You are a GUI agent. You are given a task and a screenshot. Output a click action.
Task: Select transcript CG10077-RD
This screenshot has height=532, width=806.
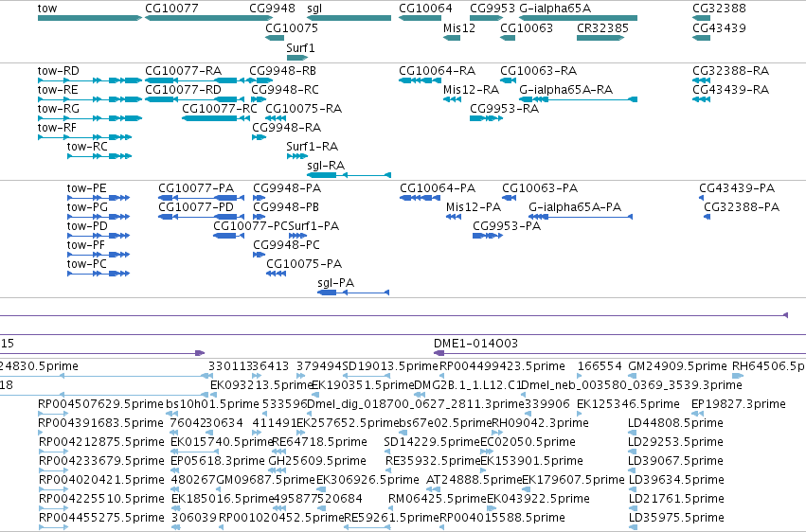(x=194, y=99)
